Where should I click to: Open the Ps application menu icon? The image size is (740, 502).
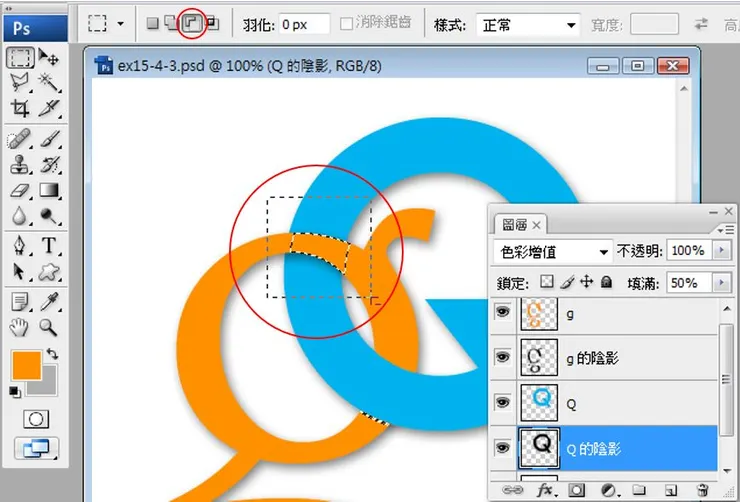pyautogui.click(x=35, y=29)
